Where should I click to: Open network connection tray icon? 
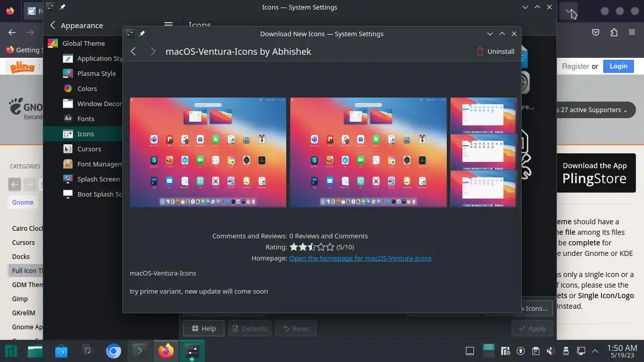pos(581,350)
